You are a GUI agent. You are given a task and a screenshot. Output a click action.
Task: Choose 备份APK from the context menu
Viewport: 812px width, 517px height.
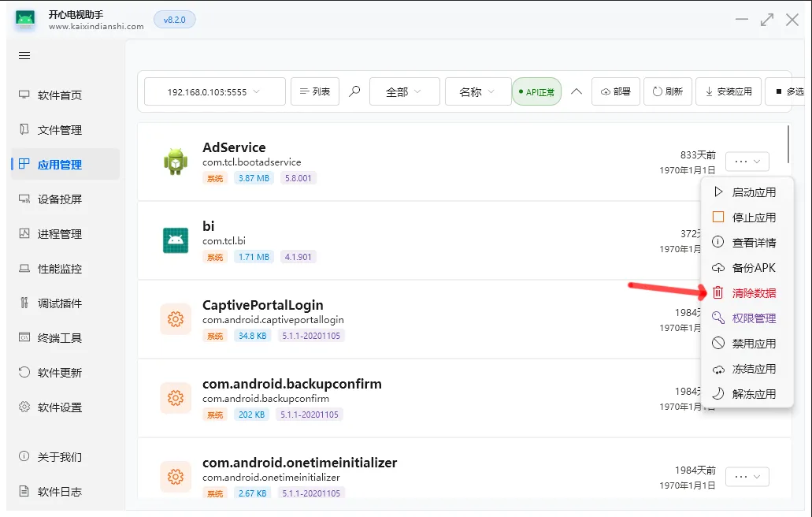(747, 268)
